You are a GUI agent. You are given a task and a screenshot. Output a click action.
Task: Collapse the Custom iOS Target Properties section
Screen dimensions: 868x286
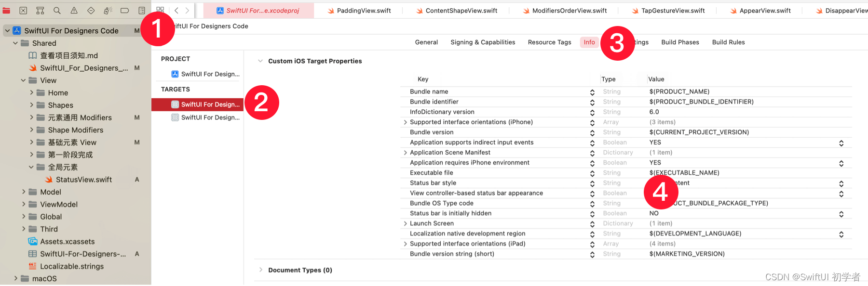(260, 61)
